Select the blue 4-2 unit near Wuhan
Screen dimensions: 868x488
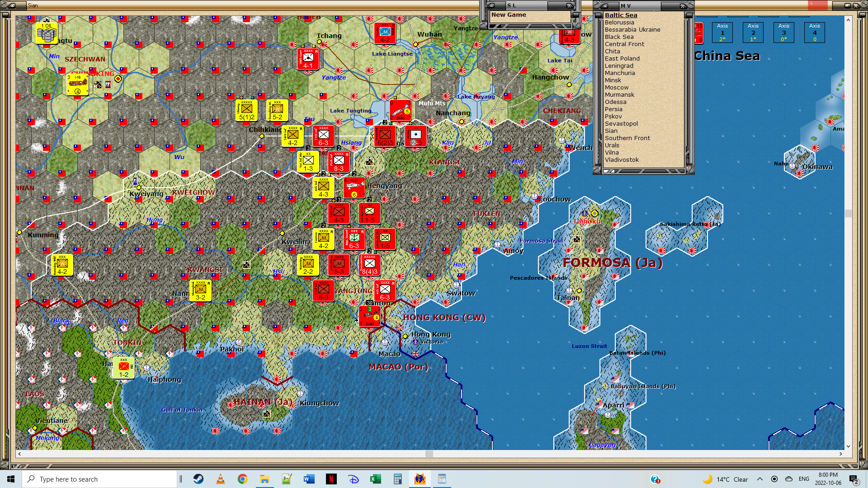pyautogui.click(x=385, y=33)
